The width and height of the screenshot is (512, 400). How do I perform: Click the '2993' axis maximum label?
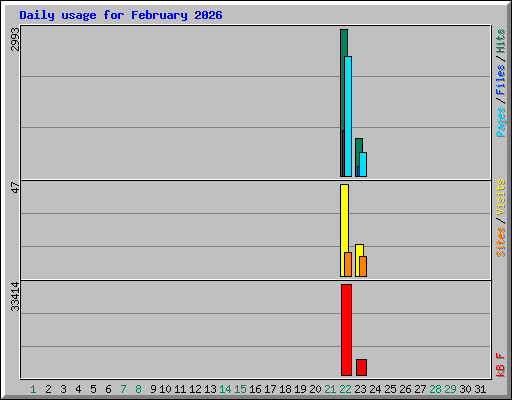tap(15, 39)
